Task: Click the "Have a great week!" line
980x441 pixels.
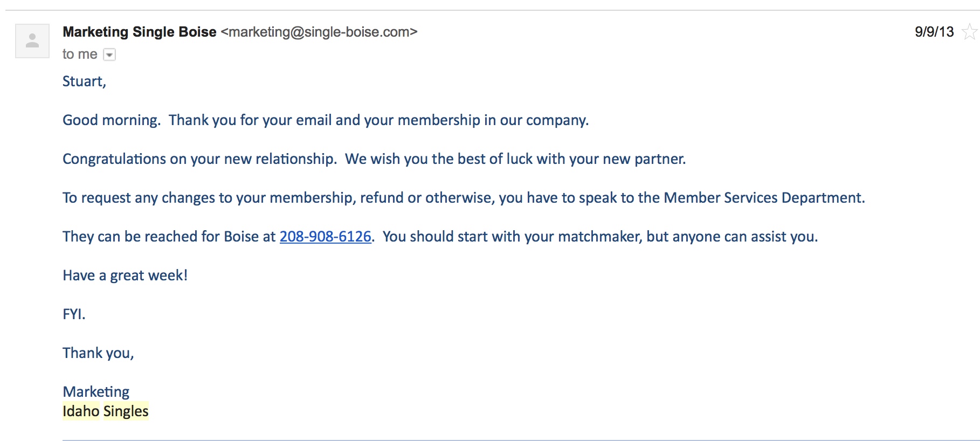Action: (x=125, y=275)
